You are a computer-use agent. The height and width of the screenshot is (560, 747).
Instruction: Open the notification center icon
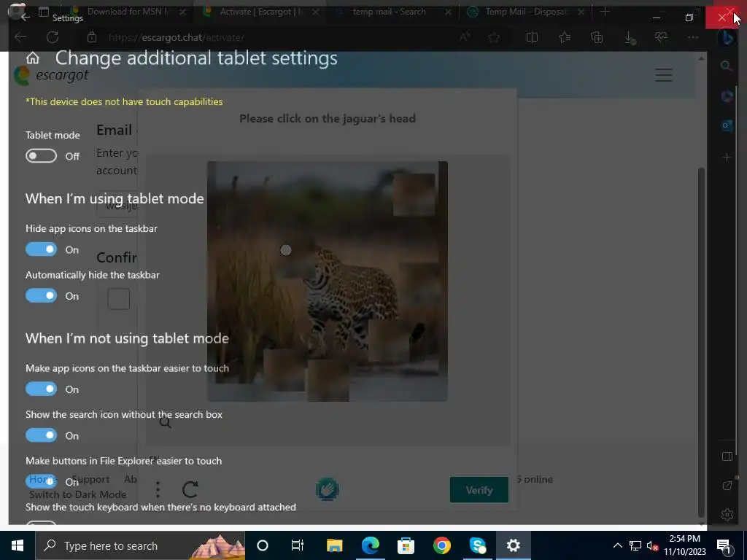pos(724,546)
